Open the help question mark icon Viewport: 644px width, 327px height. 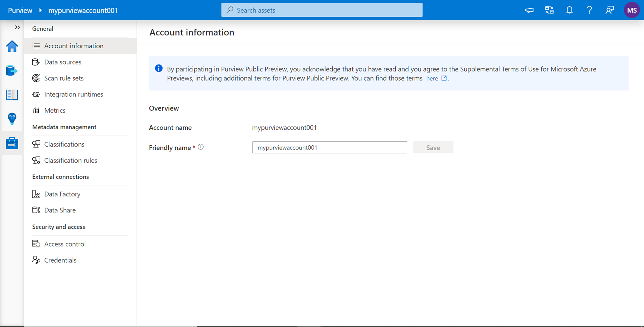[x=589, y=10]
